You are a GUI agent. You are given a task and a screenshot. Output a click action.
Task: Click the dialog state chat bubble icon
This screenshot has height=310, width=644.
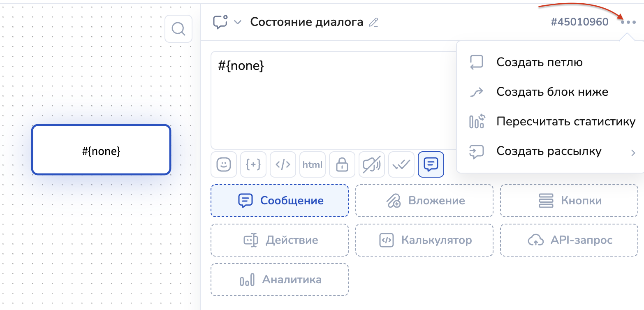[220, 22]
